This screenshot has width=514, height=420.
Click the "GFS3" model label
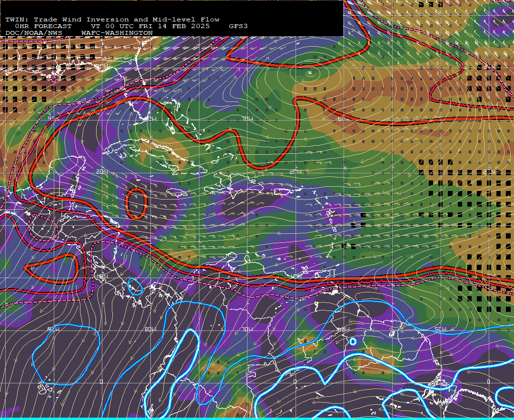tap(238, 26)
